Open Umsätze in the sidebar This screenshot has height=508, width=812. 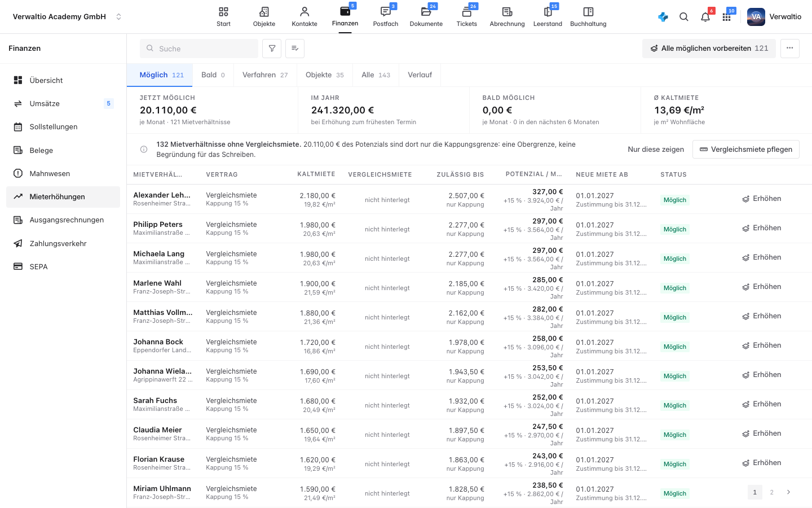click(x=63, y=103)
